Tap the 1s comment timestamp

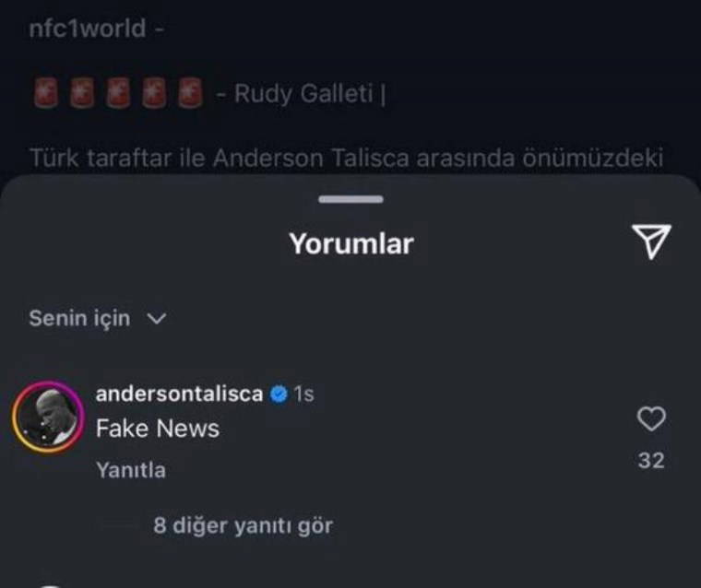pyautogui.click(x=303, y=394)
